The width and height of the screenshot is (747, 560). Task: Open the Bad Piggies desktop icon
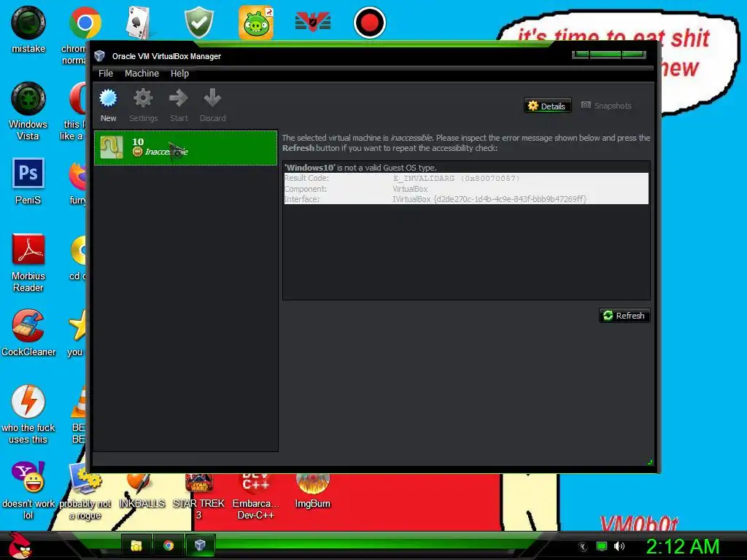click(256, 23)
